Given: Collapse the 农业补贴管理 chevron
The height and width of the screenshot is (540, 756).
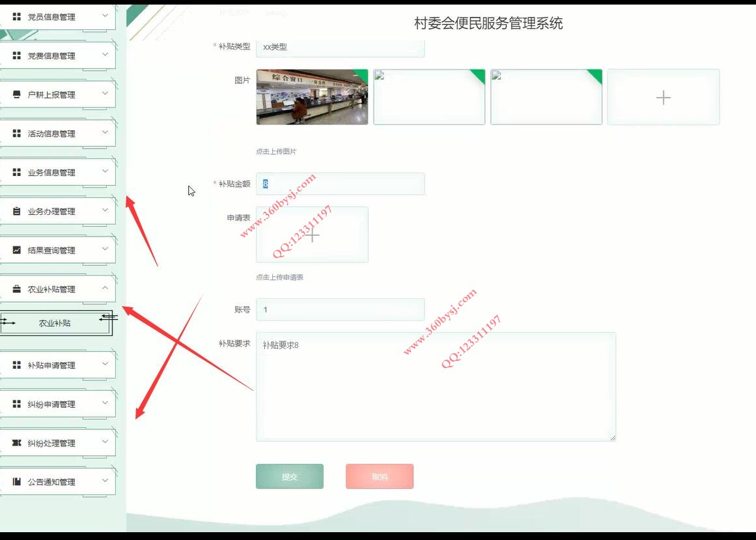Looking at the screenshot, I should click(105, 288).
